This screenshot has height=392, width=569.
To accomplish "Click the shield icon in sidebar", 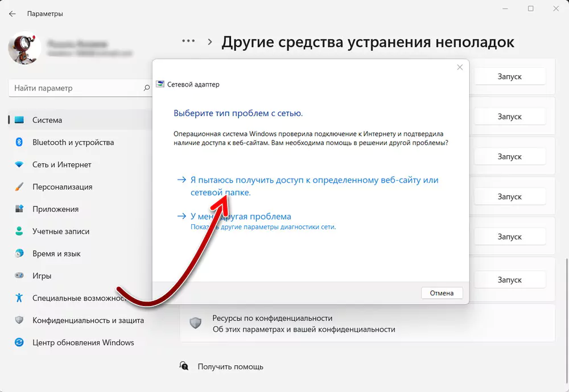I will tap(19, 320).
